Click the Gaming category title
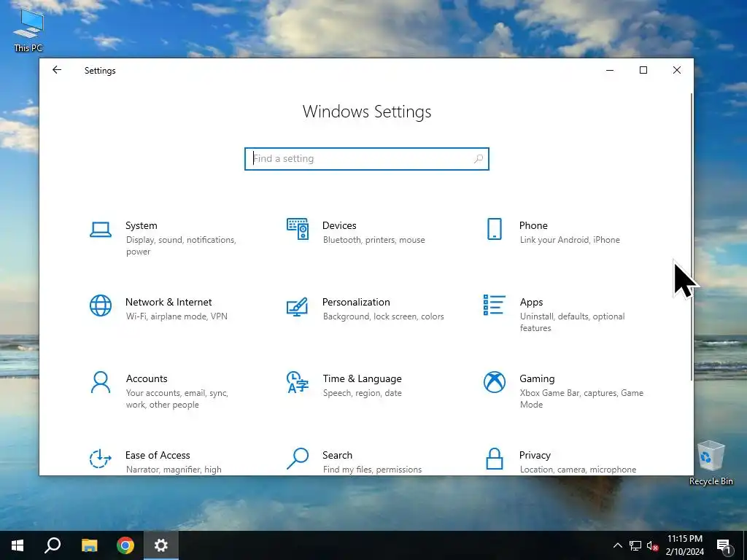The height and width of the screenshot is (560, 747). tap(537, 378)
